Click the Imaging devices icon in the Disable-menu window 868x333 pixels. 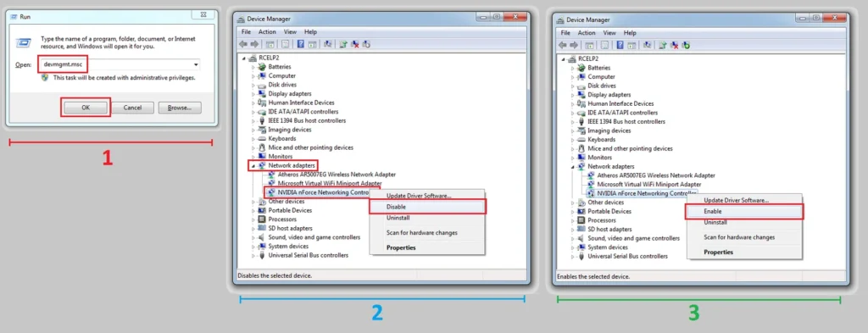(x=262, y=130)
